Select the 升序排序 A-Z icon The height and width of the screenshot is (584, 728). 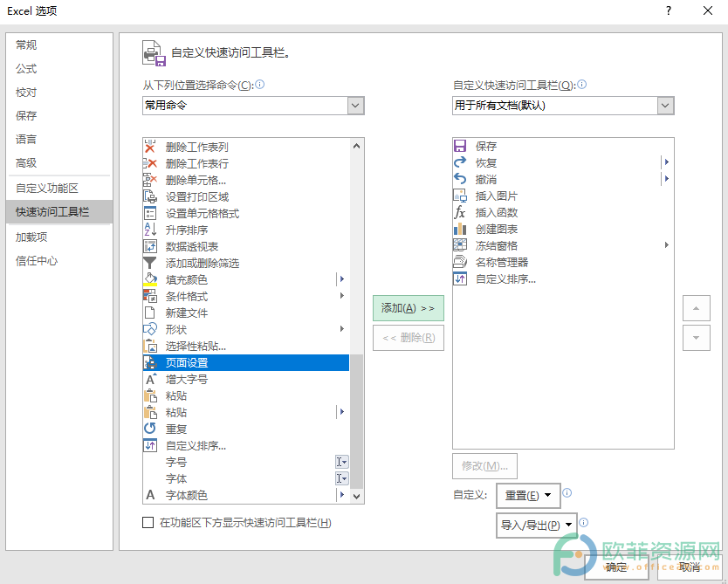click(150, 230)
